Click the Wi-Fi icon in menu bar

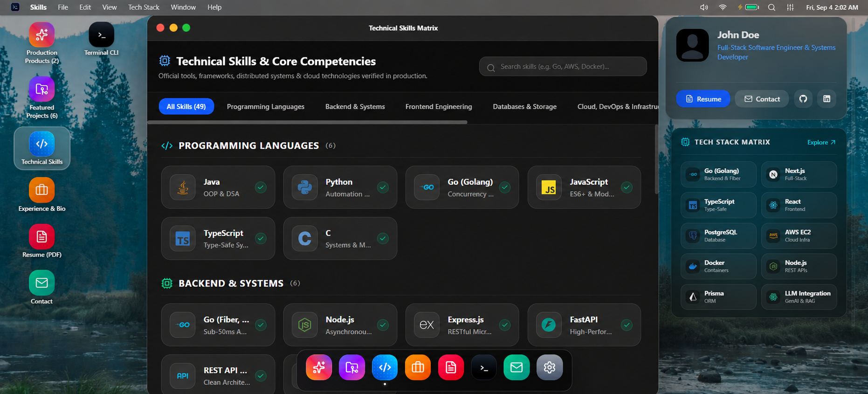723,7
